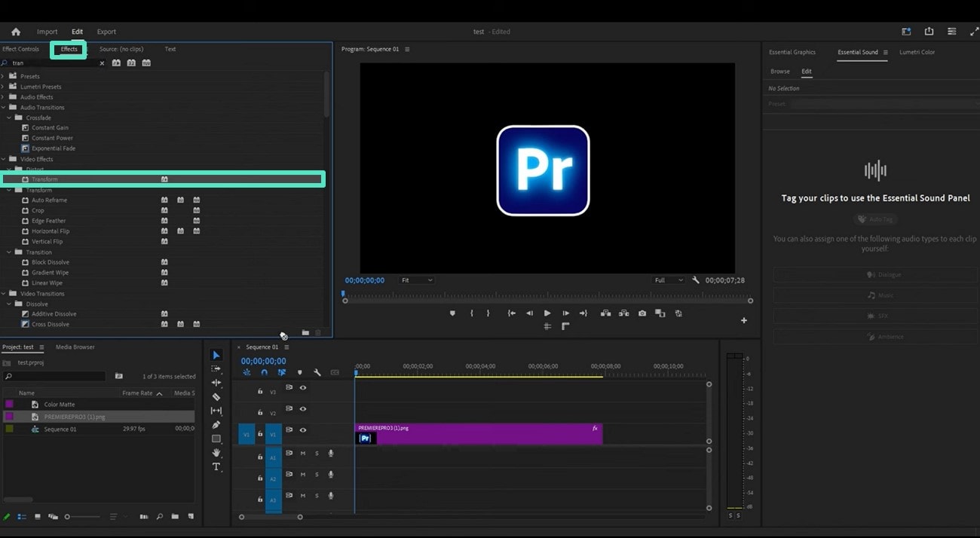Image resolution: width=980 pixels, height=538 pixels.
Task: Toggle Snap in Timeline magnet icon
Action: click(264, 372)
